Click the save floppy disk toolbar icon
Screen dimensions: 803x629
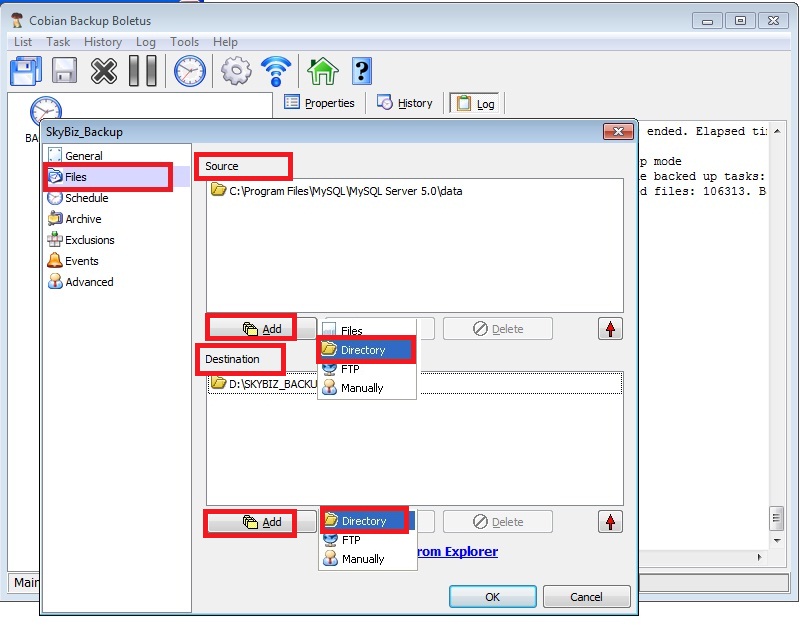65,71
